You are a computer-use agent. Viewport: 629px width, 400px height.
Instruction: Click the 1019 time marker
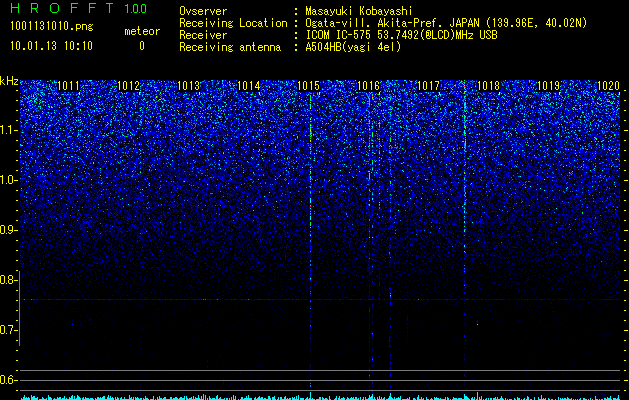tap(548, 86)
